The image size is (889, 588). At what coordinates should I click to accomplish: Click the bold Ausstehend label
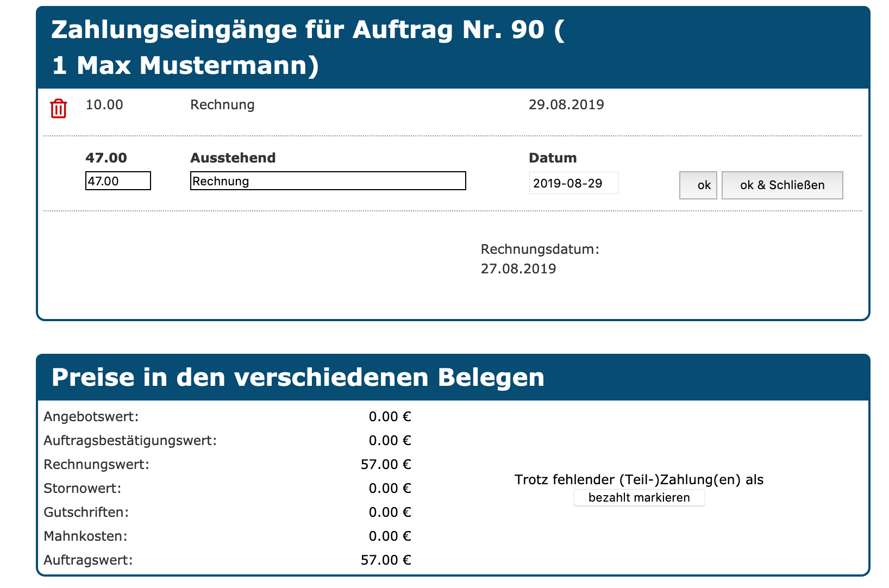click(x=233, y=158)
